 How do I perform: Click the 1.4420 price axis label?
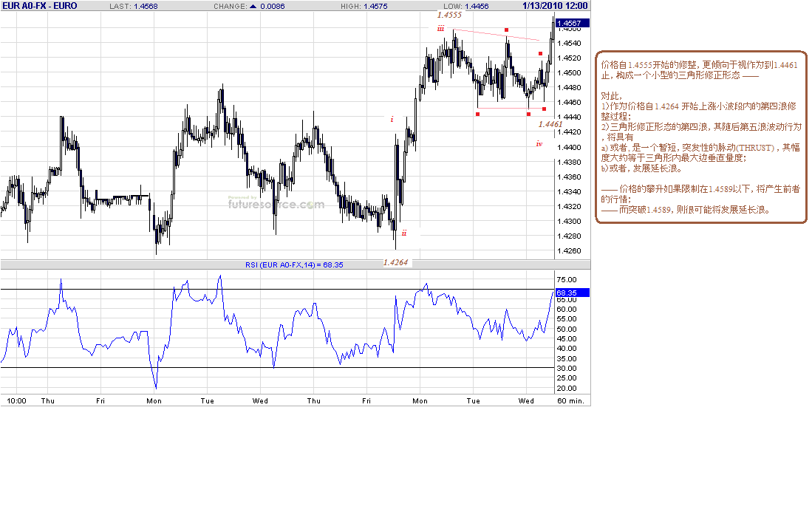[570, 132]
